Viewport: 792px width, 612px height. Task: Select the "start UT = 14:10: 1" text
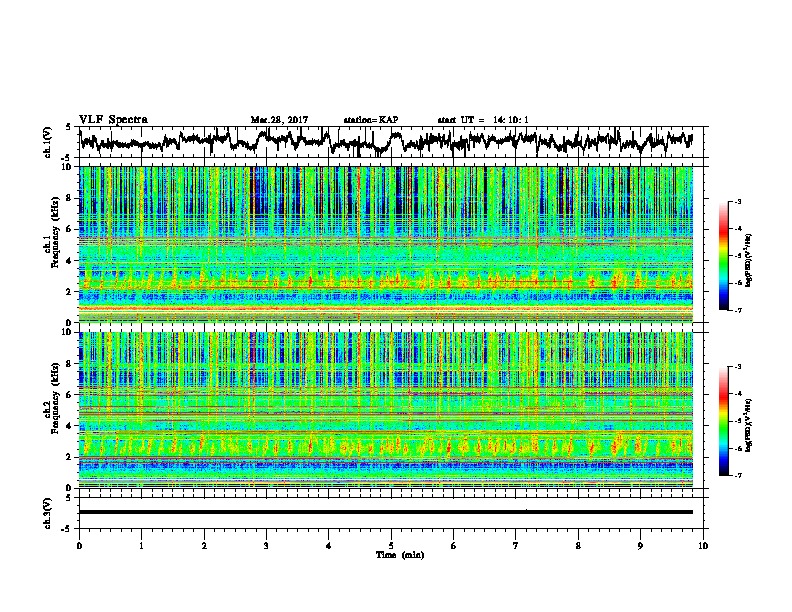click(483, 120)
